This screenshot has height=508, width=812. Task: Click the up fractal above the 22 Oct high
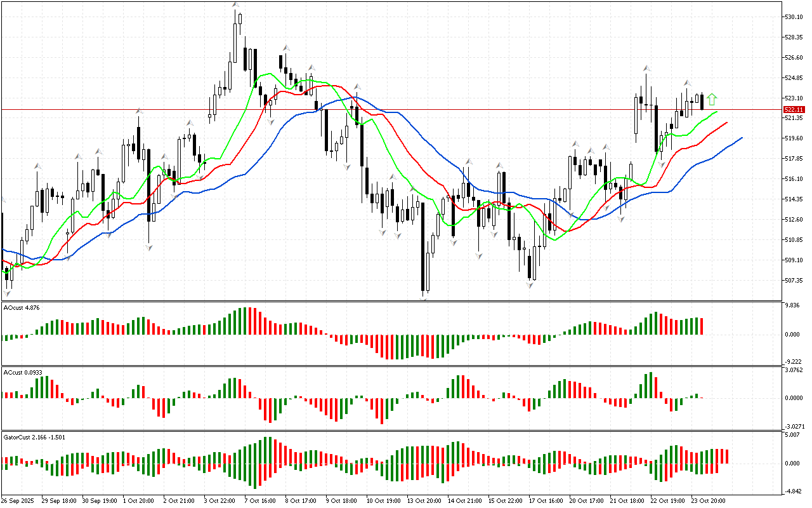646,67
